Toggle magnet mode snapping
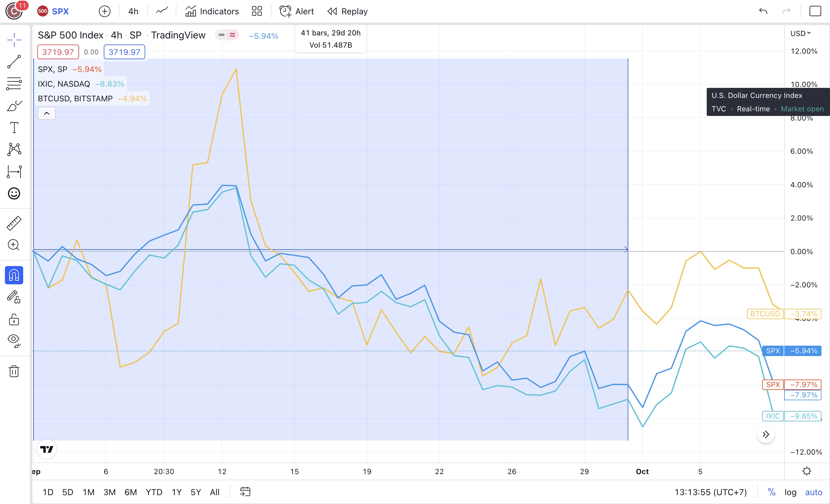This screenshot has width=830, height=504. [x=14, y=275]
